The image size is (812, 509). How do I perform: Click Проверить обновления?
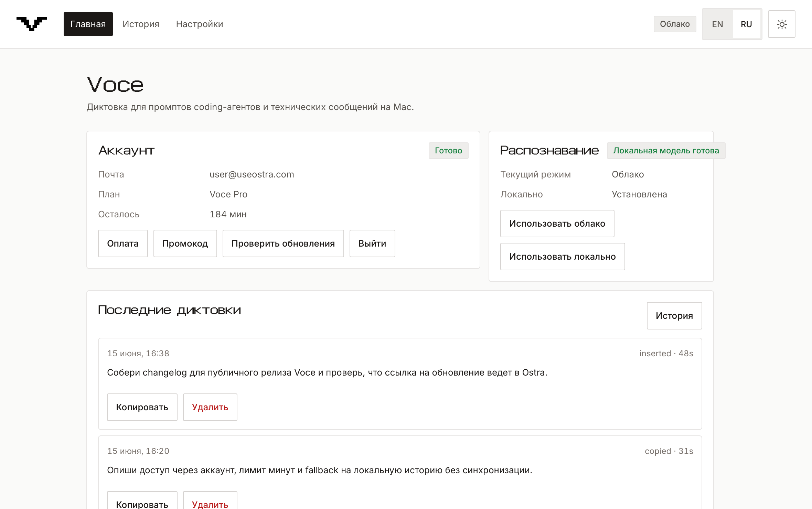(283, 243)
